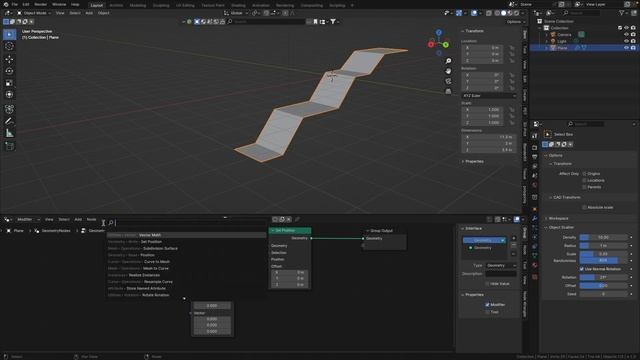
Task: Click the magnifier icon in node search popup
Action: click(x=111, y=223)
